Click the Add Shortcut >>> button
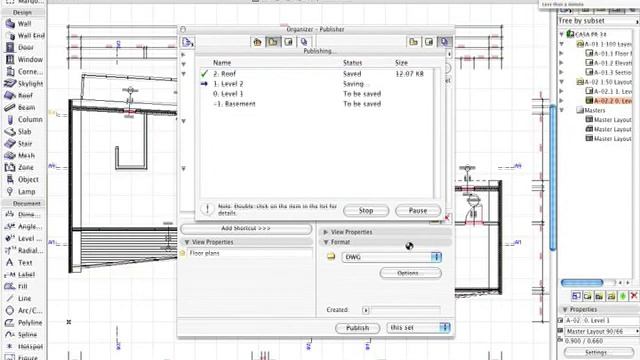The image size is (640, 360). [246, 229]
